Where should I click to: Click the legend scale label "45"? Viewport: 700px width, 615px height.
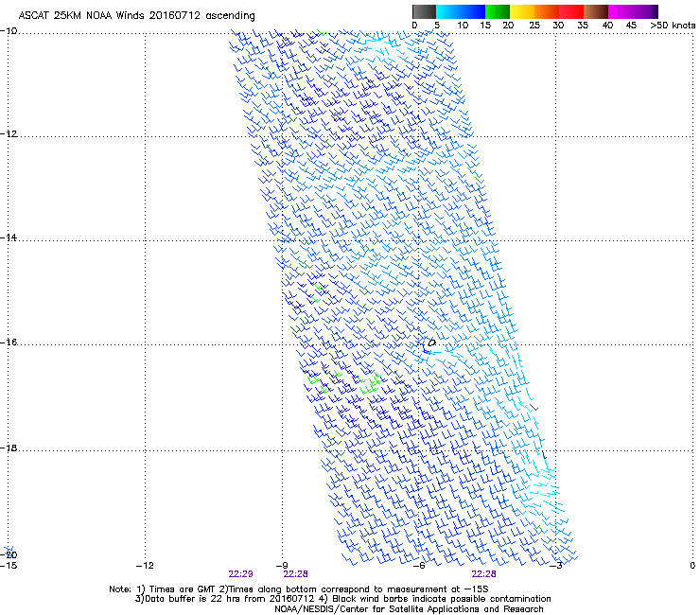coord(631,26)
